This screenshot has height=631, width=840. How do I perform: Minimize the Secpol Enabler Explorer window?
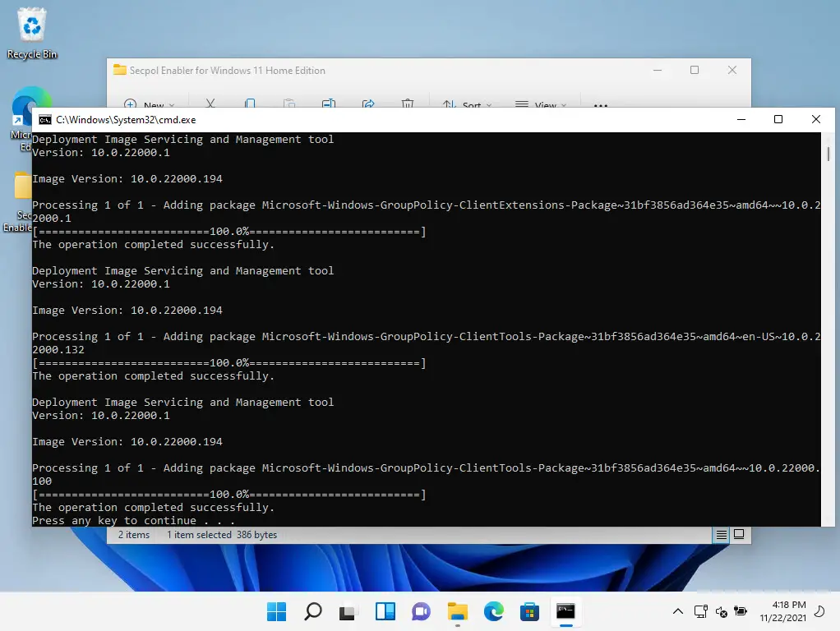click(x=658, y=70)
